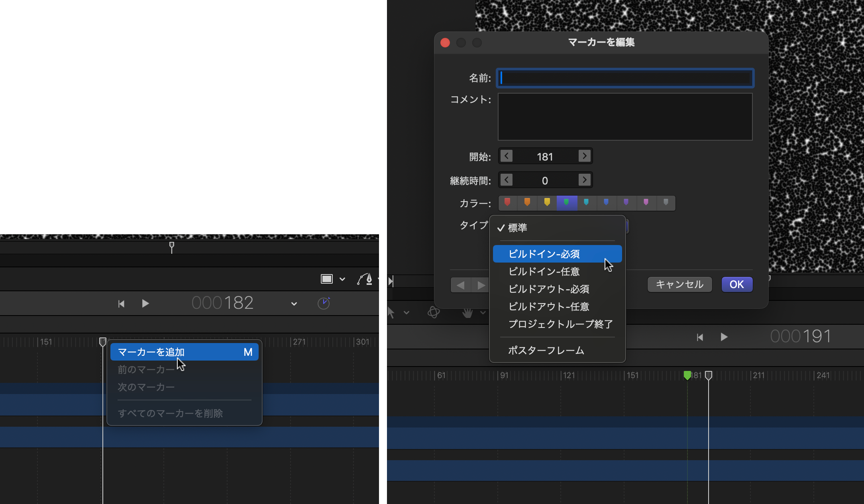Click the play button beside timecode 000182

pos(145,304)
